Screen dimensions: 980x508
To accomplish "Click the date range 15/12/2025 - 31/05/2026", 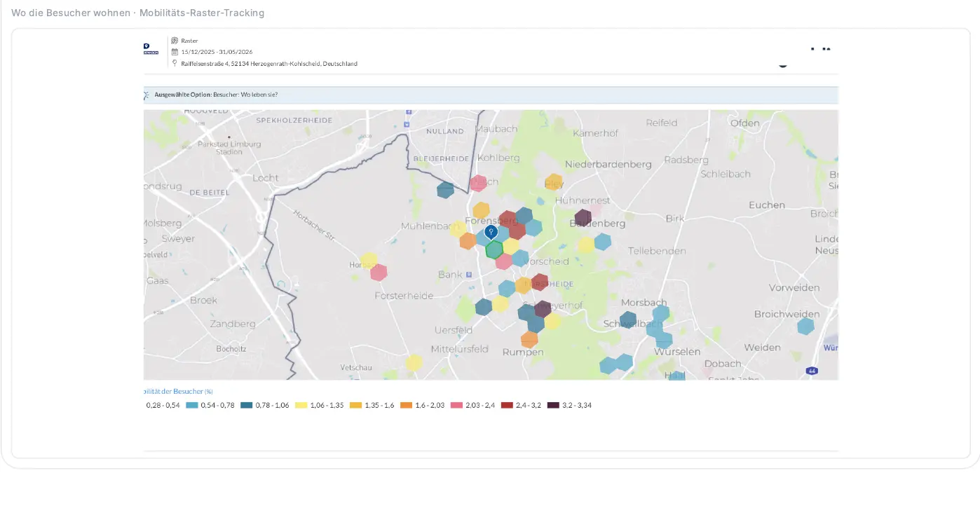I will (217, 52).
